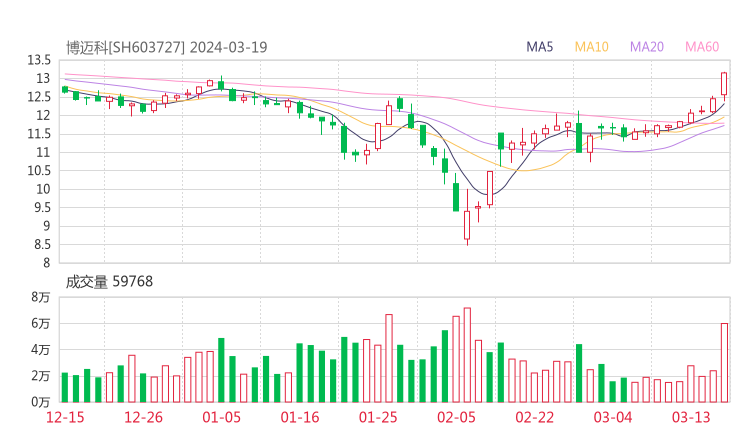Click the 13.5 price axis label
This screenshot has height=440, width=740.
39,60
